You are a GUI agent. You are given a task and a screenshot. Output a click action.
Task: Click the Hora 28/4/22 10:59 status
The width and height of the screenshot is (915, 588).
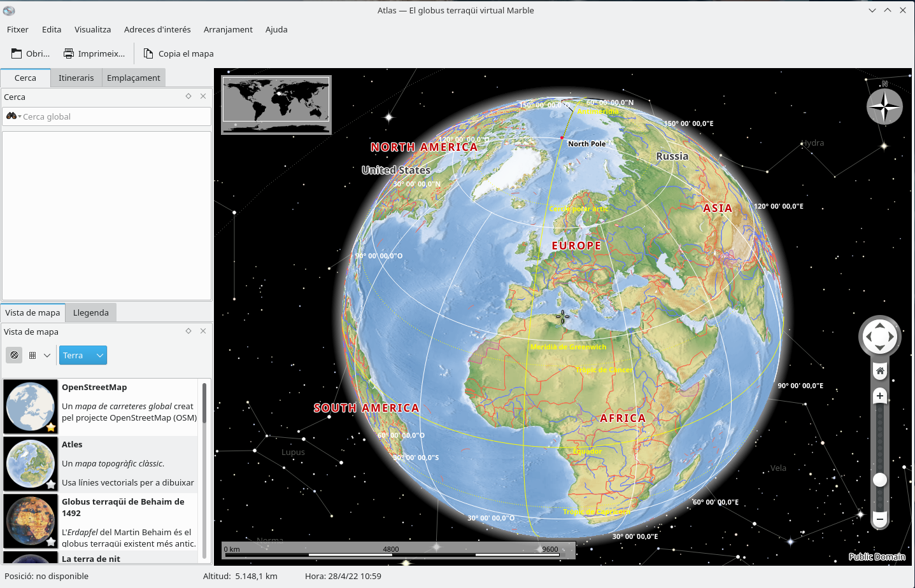pyautogui.click(x=343, y=576)
